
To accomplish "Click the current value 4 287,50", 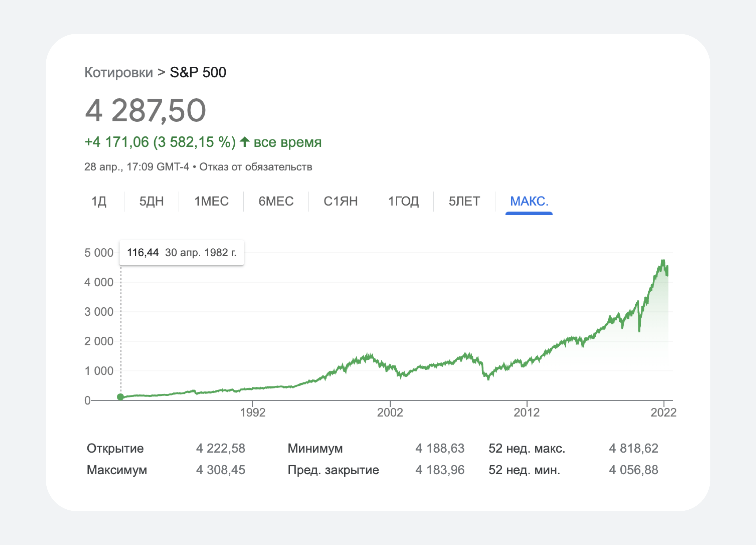I will (146, 111).
